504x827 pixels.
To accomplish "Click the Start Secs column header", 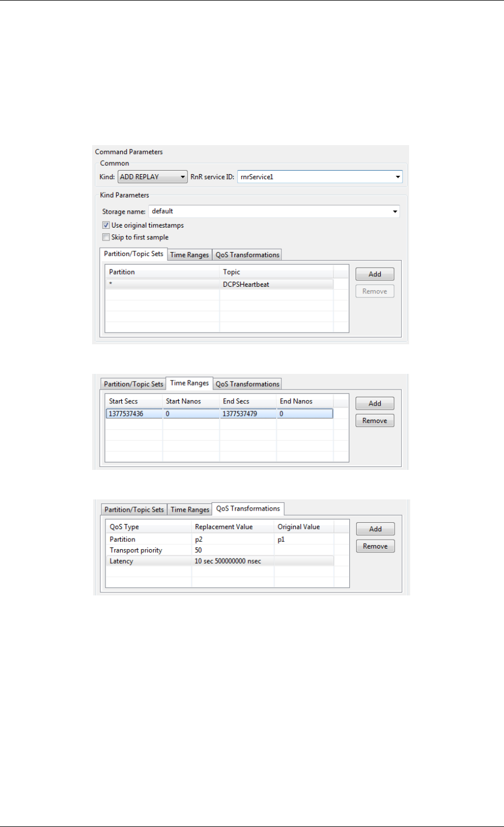I will coord(134,402).
